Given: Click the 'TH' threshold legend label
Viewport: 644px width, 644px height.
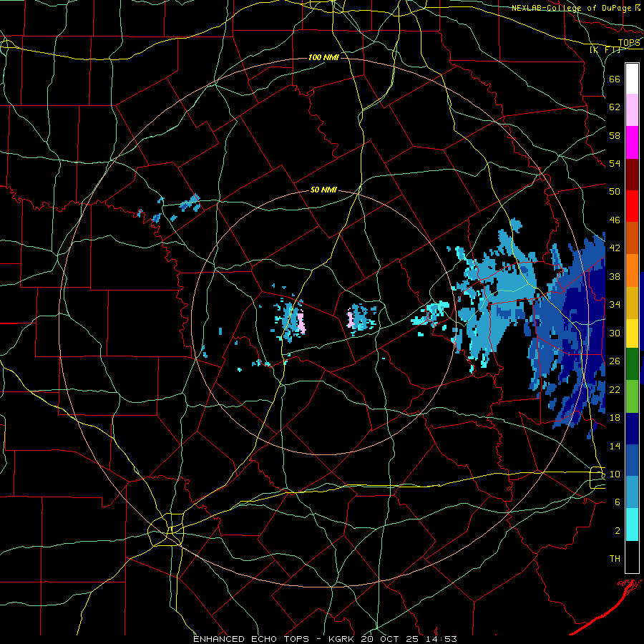Looking at the screenshot, I should 615,559.
